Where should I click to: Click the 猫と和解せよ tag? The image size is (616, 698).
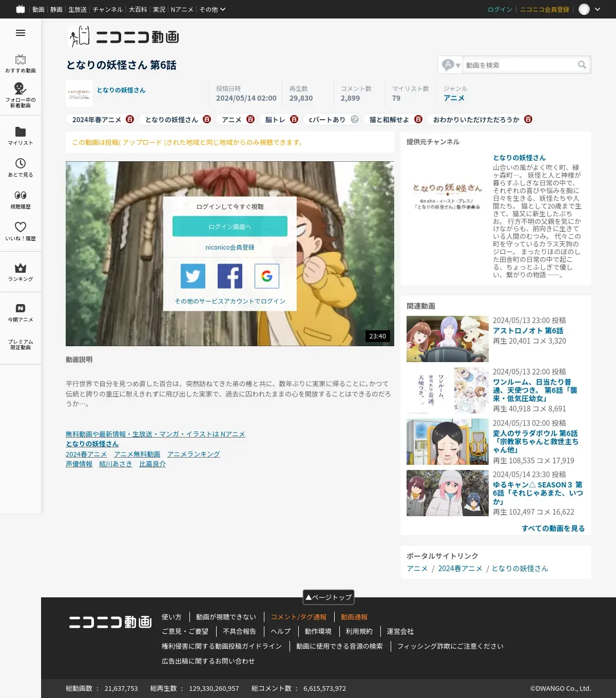pyautogui.click(x=389, y=119)
